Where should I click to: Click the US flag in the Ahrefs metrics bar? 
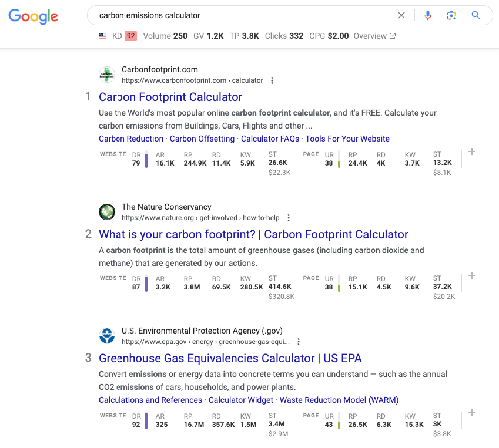coord(102,36)
